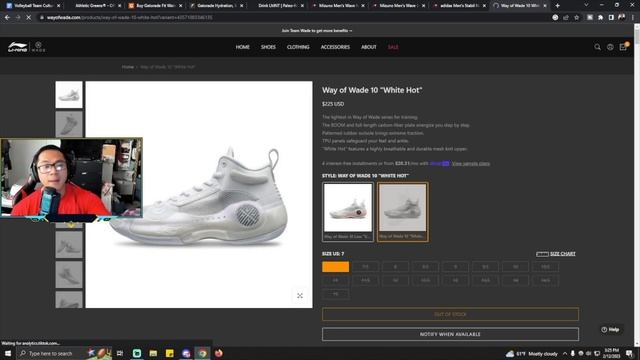Select the Way of Wade 10 Low style
640x360 pixels.
point(348,212)
